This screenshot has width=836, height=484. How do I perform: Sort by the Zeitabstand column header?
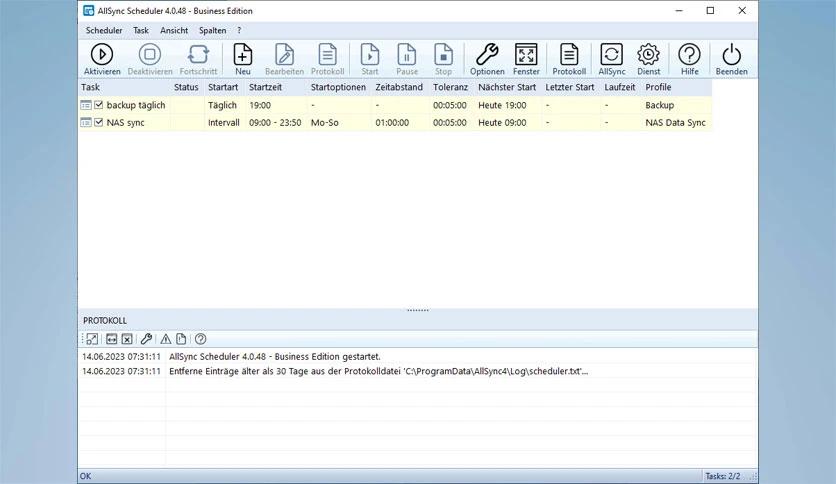click(399, 87)
